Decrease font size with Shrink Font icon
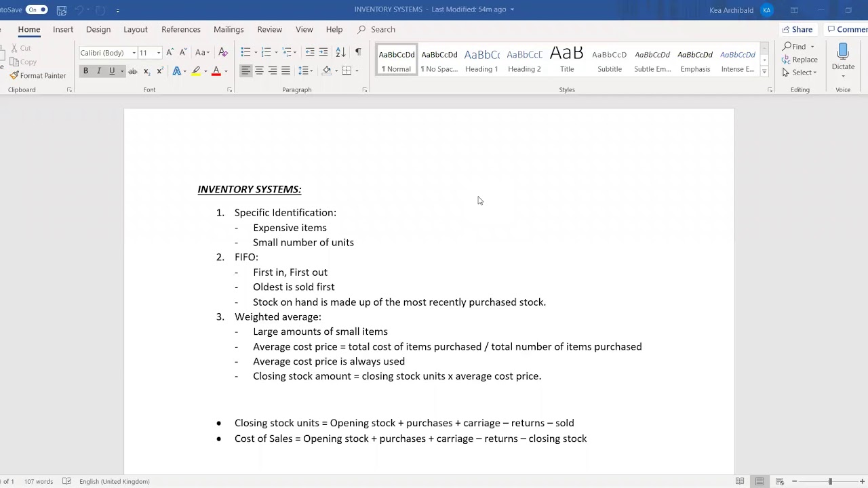Viewport: 868px width, 488px height. (183, 52)
